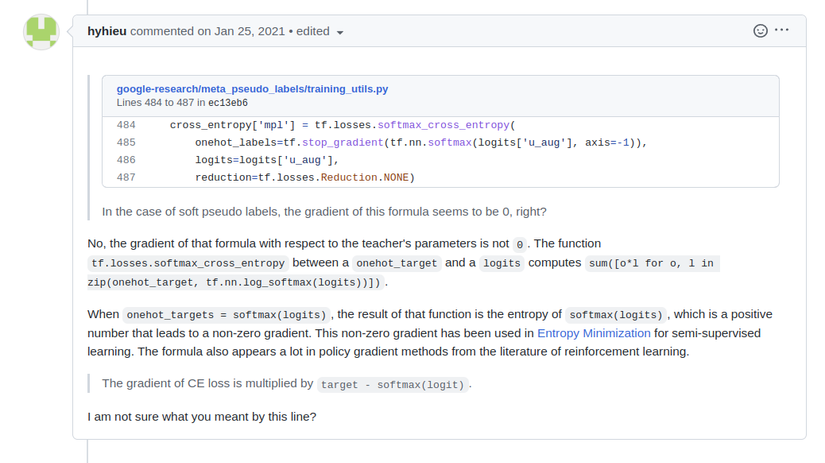Select line number 487 in the snippet
The height and width of the screenshot is (463, 825).
point(126,177)
